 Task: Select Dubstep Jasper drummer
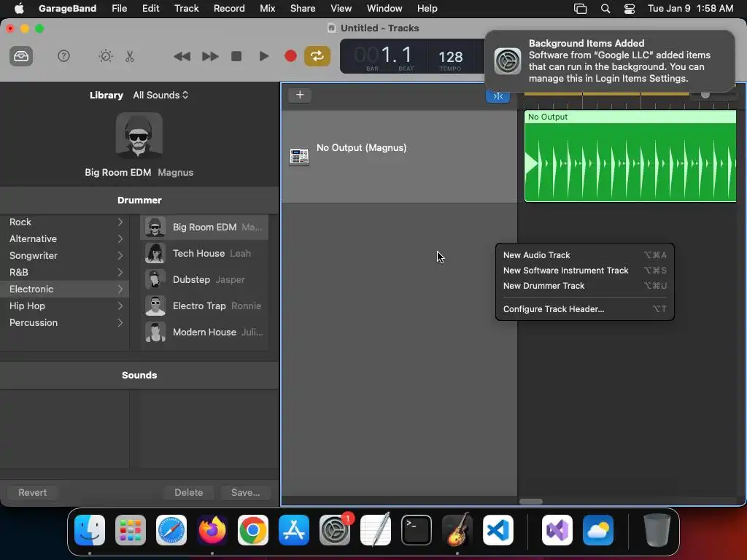[x=204, y=279]
